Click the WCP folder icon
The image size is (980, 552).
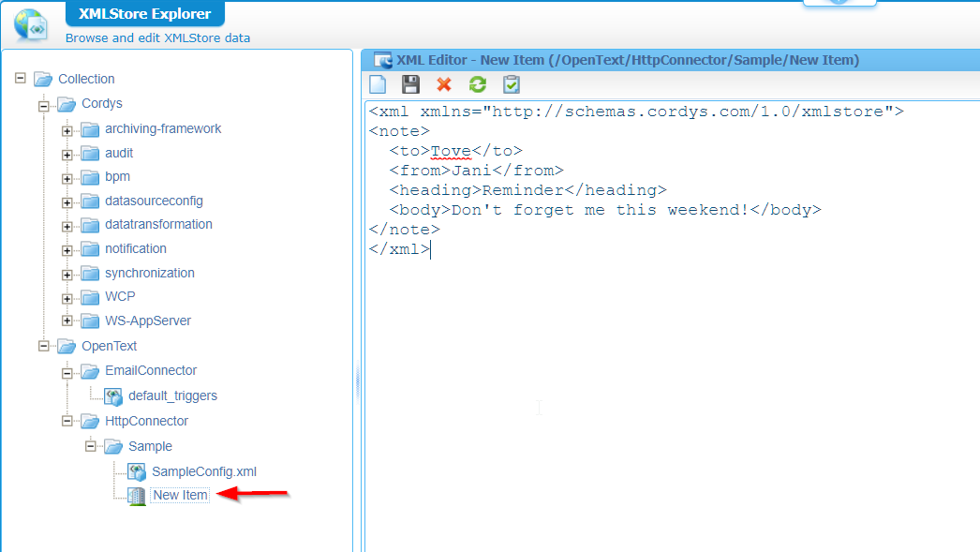[90, 297]
